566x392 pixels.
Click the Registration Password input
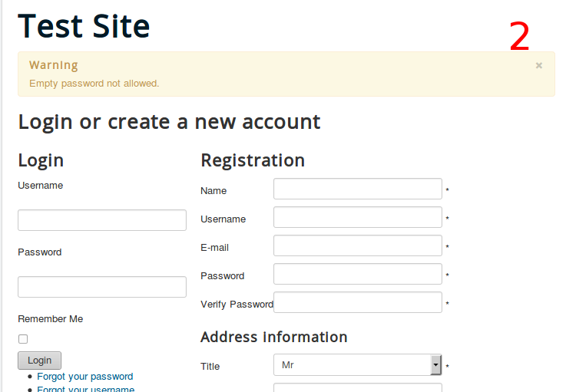click(x=358, y=274)
